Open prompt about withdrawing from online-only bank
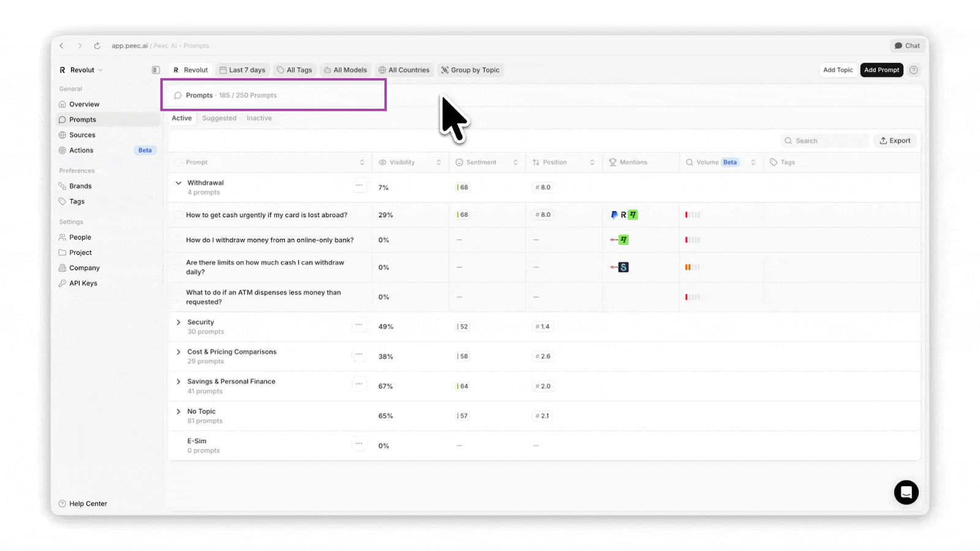Image resolution: width=980 pixels, height=551 pixels. pyautogui.click(x=269, y=241)
